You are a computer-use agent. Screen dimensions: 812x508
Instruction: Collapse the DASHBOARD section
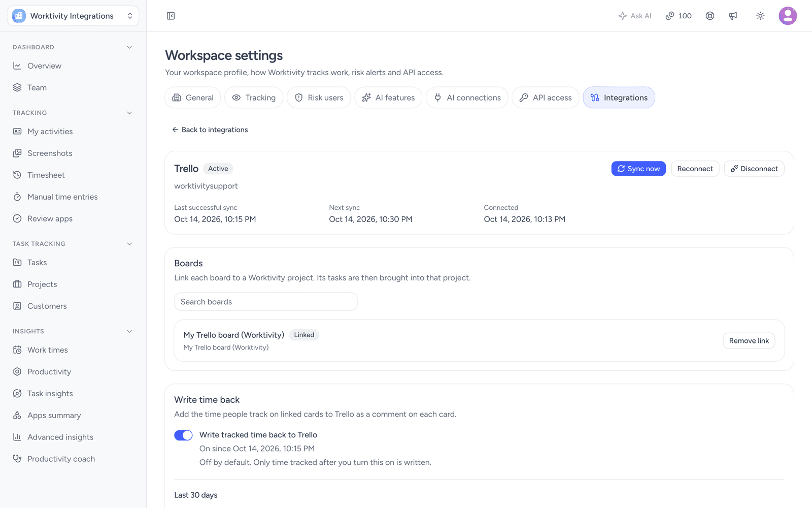coord(129,47)
